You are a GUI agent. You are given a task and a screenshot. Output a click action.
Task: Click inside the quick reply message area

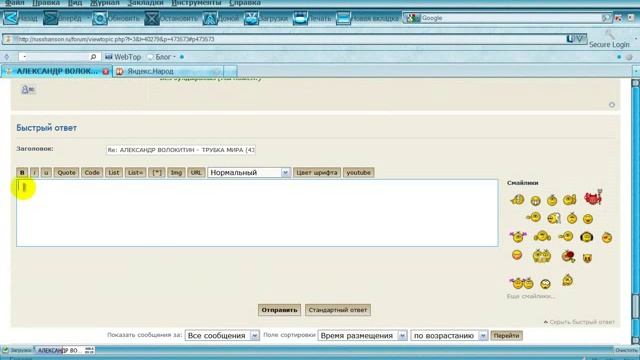click(257, 213)
